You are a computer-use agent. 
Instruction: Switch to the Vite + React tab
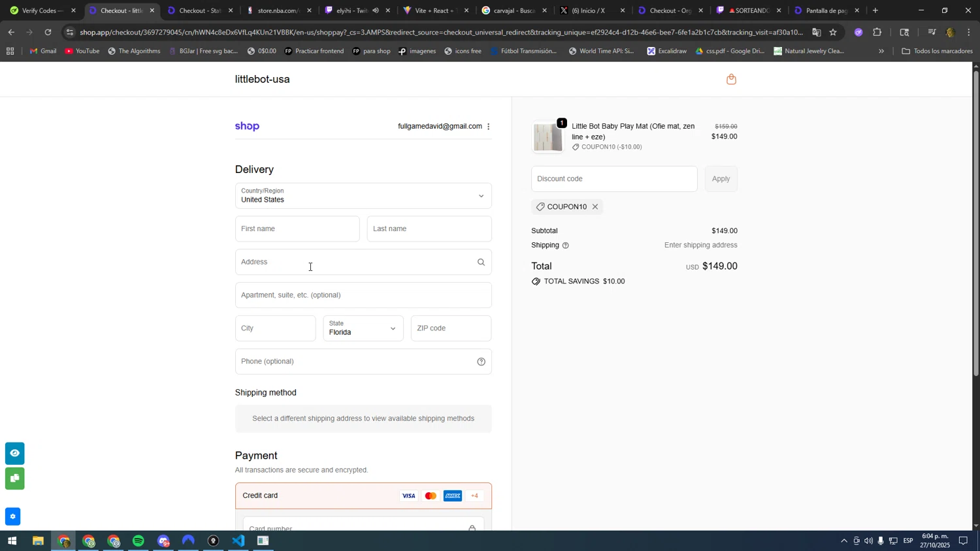434,10
